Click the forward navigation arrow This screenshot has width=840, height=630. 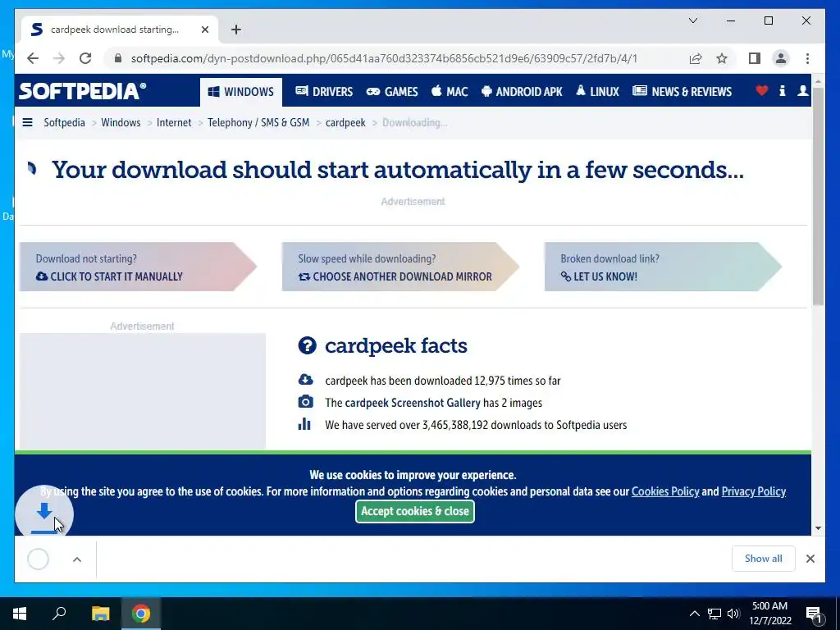point(59,58)
